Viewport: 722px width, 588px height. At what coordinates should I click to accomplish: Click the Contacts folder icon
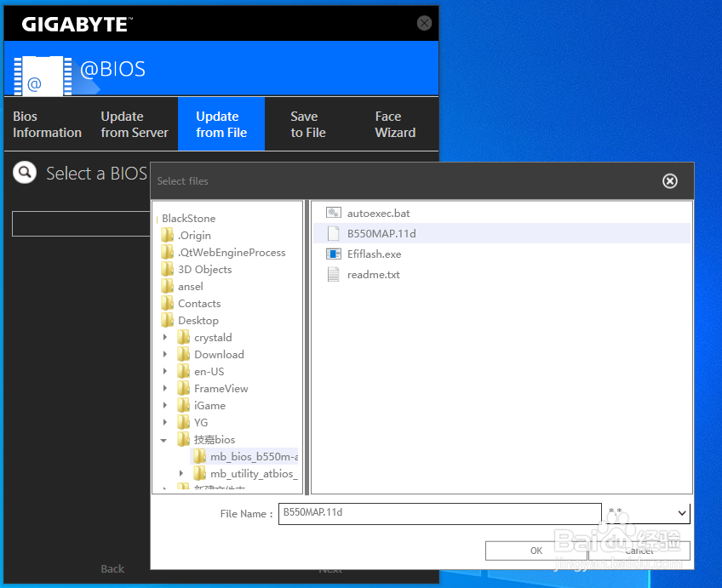click(x=167, y=303)
